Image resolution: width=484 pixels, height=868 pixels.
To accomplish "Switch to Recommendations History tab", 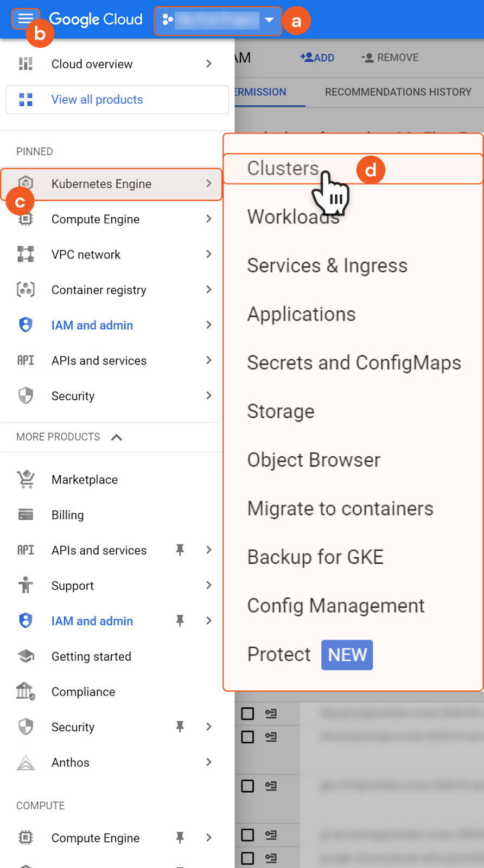I will pos(398,92).
